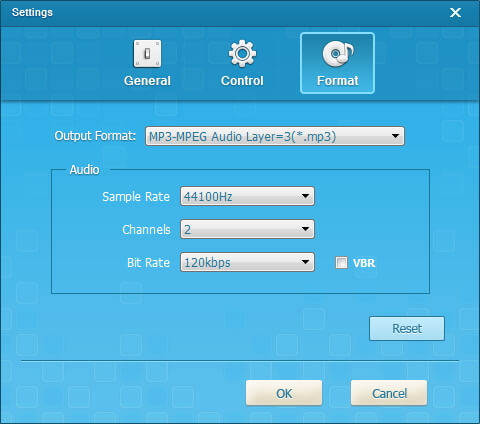Switch to the Control tab label
480x424 pixels.
pos(242,81)
